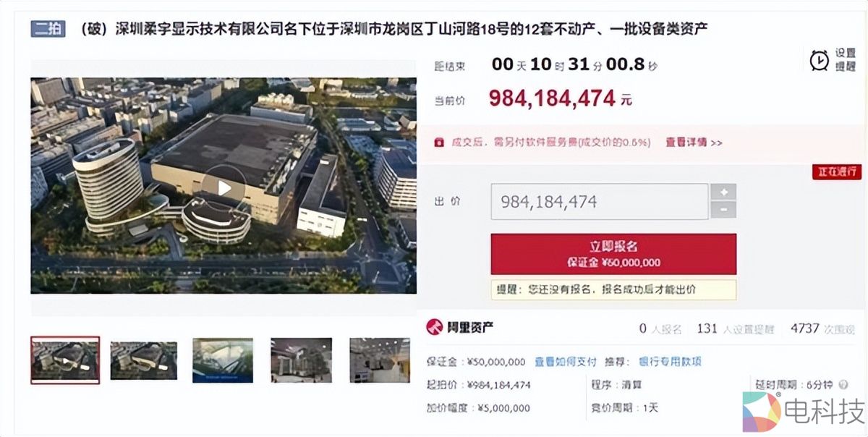The width and height of the screenshot is (868, 437).
Task: Decrease bid with the minus stepper
Action: [x=723, y=210]
